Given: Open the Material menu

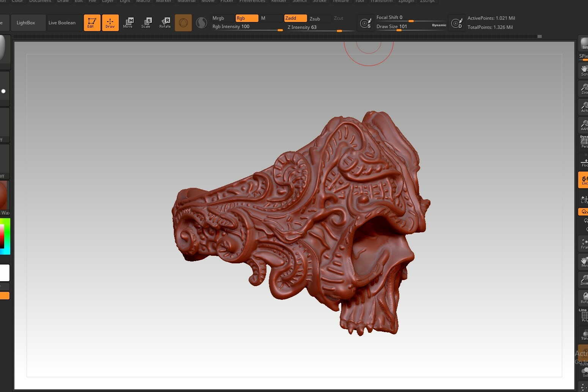Looking at the screenshot, I should [186, 2].
